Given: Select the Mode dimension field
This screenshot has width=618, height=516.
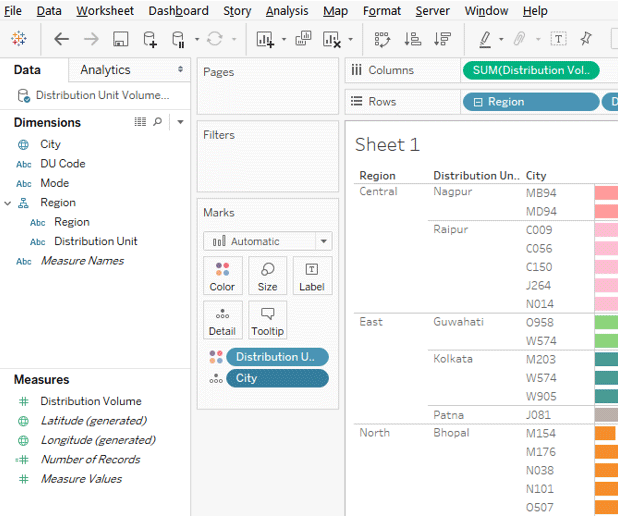Looking at the screenshot, I should (x=55, y=183).
